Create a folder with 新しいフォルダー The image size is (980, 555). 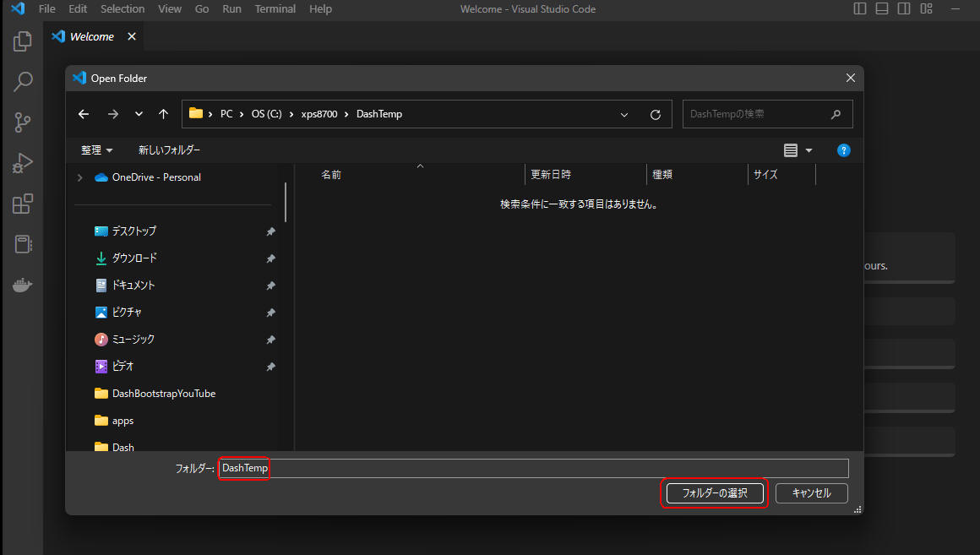click(x=169, y=150)
